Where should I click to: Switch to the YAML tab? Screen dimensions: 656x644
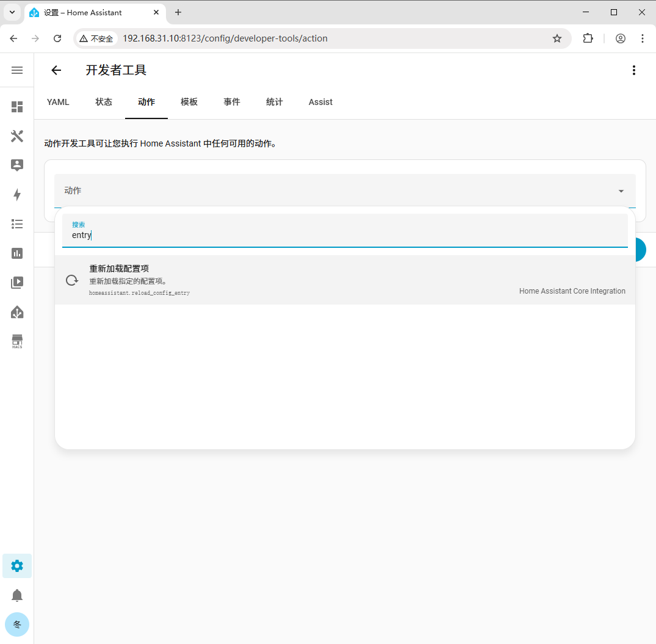(x=58, y=102)
